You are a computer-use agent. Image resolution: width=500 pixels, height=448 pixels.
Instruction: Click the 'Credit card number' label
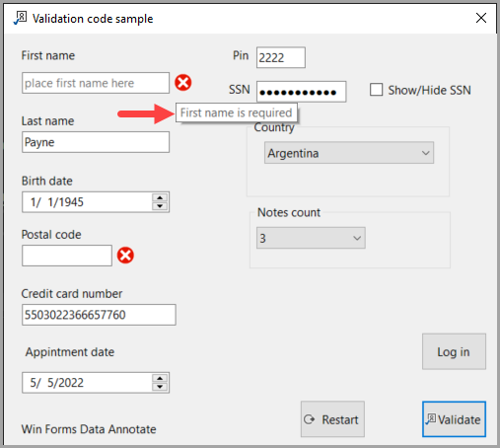point(72,294)
